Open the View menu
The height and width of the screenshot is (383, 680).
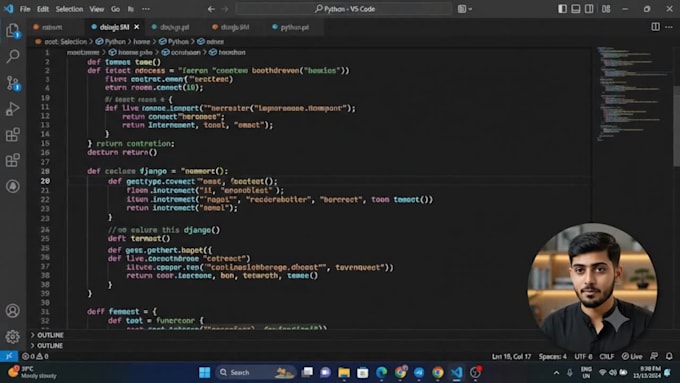coord(96,9)
